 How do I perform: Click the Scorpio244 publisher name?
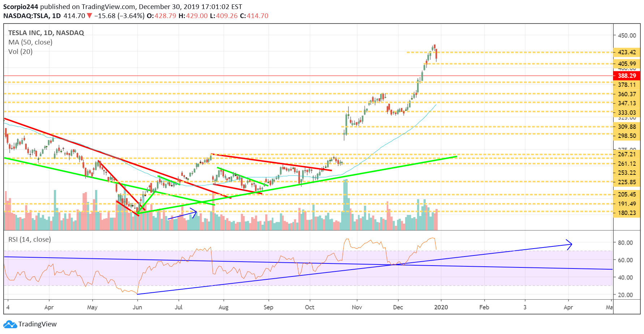tap(21, 7)
